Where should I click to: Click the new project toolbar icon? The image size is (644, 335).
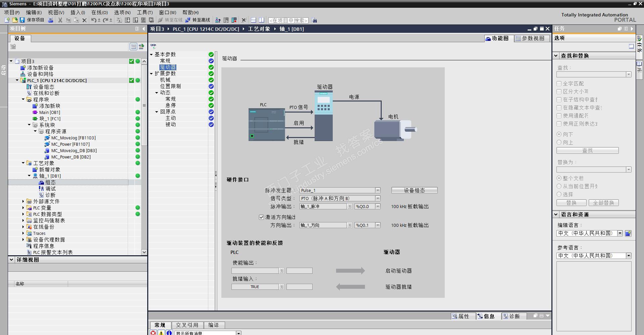[7, 20]
